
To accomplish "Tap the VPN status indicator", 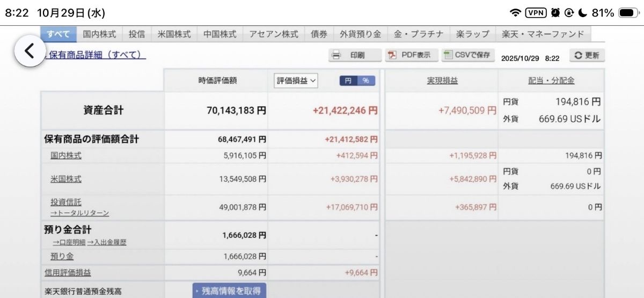I will (x=536, y=13).
